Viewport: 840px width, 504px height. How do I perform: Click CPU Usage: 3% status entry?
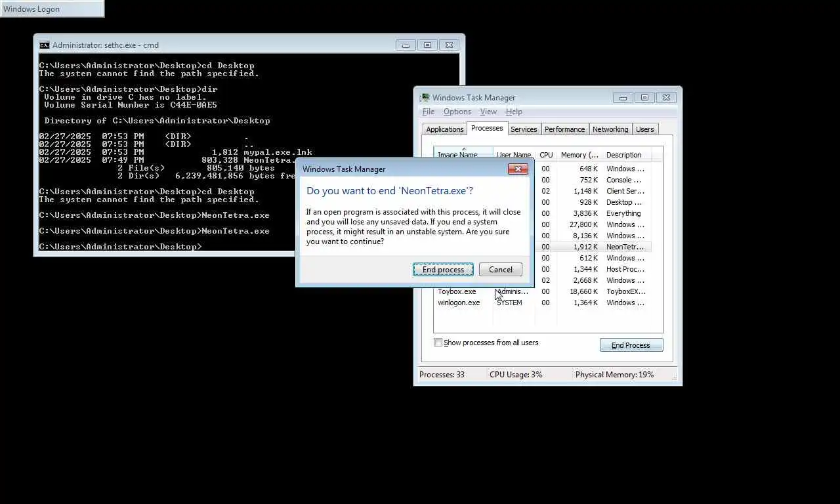pyautogui.click(x=516, y=375)
